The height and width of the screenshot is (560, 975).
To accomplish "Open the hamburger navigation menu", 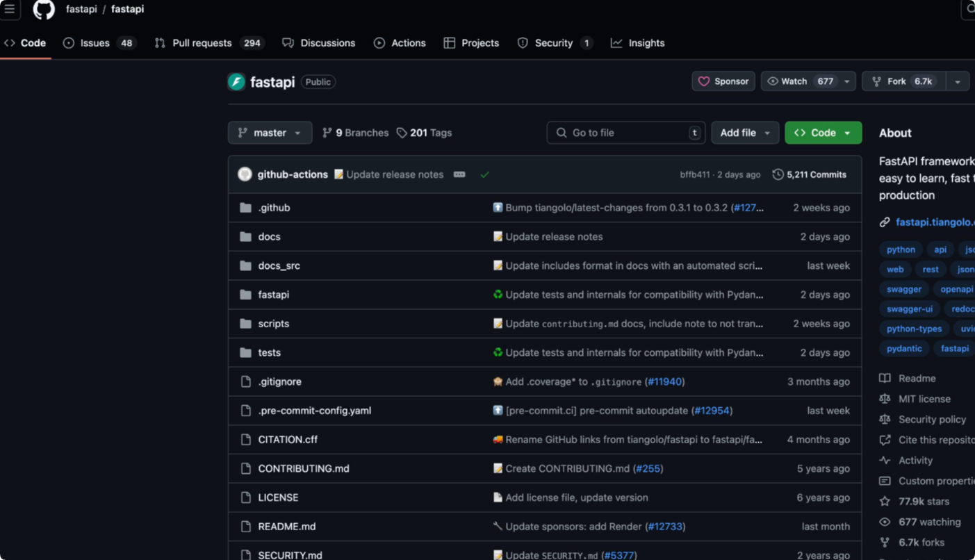I will tap(10, 9).
